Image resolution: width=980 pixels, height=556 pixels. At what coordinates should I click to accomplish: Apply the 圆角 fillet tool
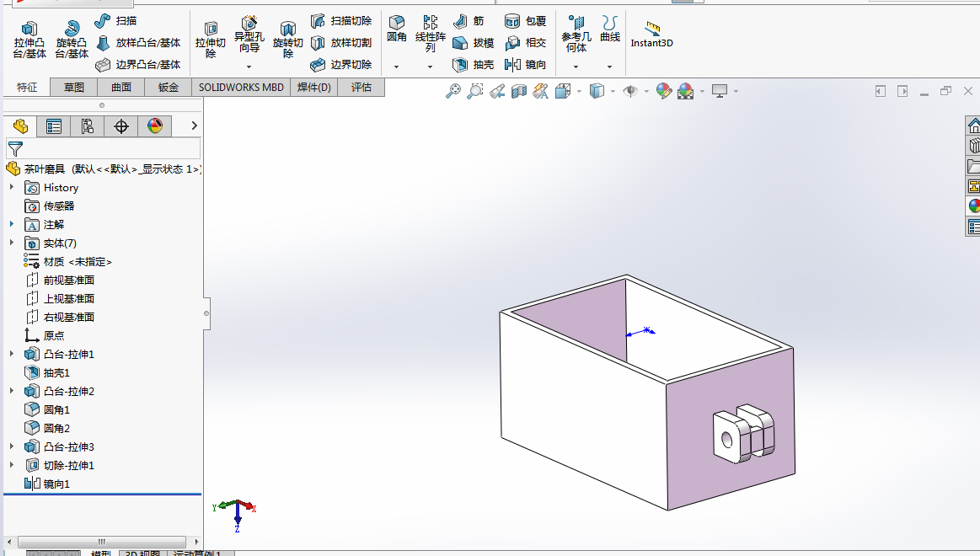(397, 29)
